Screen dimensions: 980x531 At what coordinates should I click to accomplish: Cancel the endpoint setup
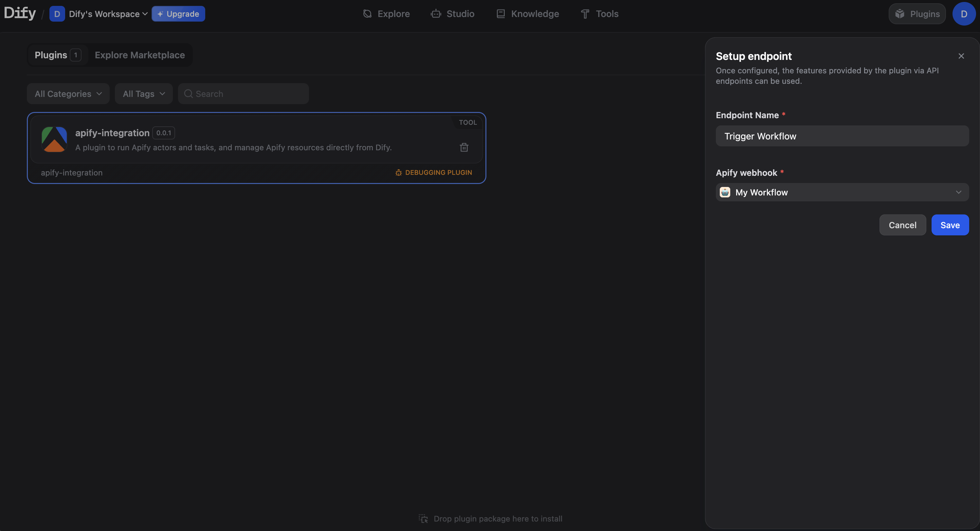pyautogui.click(x=902, y=225)
